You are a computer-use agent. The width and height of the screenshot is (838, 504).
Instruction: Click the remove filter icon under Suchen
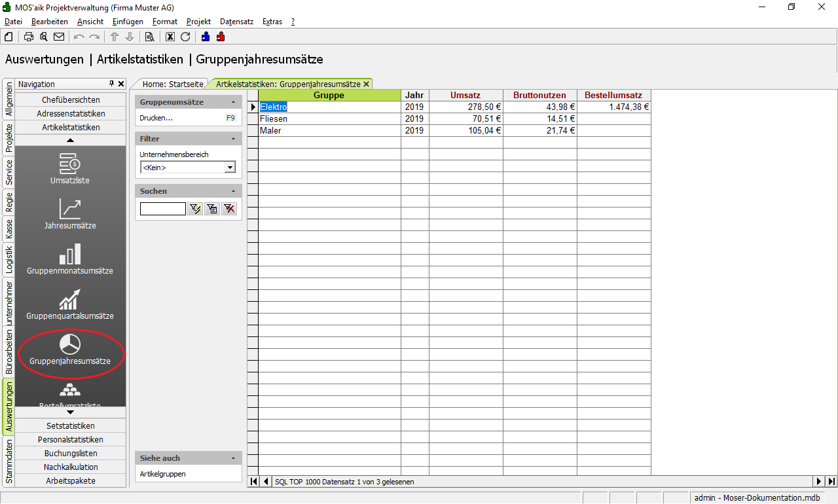coord(228,209)
